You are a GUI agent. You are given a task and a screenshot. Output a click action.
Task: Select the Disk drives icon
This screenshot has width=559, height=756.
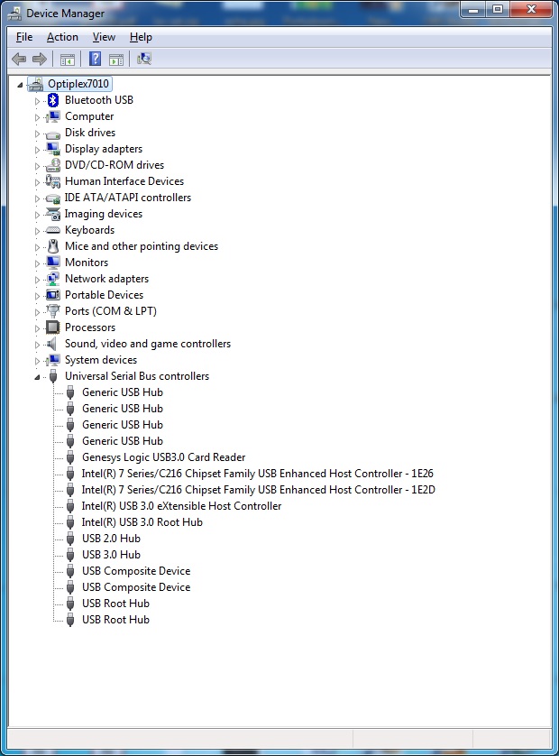click(53, 134)
